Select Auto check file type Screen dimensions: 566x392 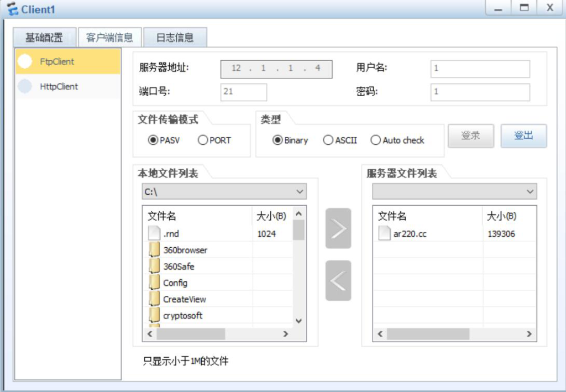(376, 140)
